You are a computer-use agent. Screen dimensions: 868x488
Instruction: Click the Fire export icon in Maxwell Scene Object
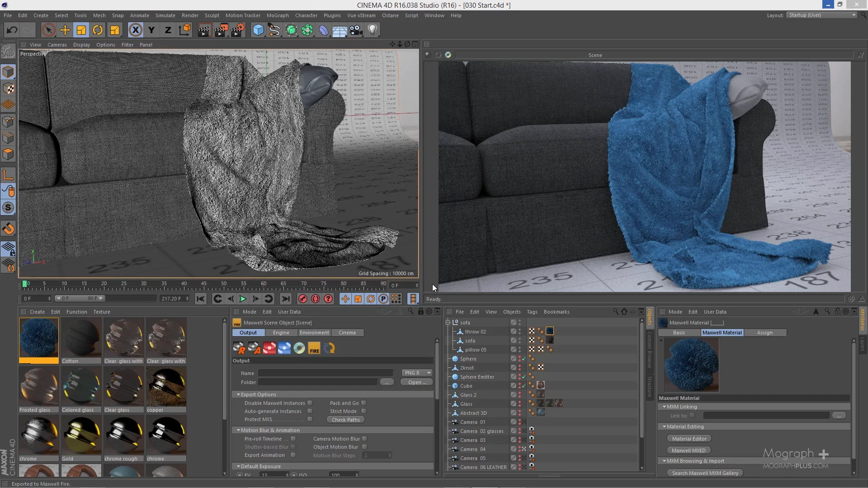[314, 348]
